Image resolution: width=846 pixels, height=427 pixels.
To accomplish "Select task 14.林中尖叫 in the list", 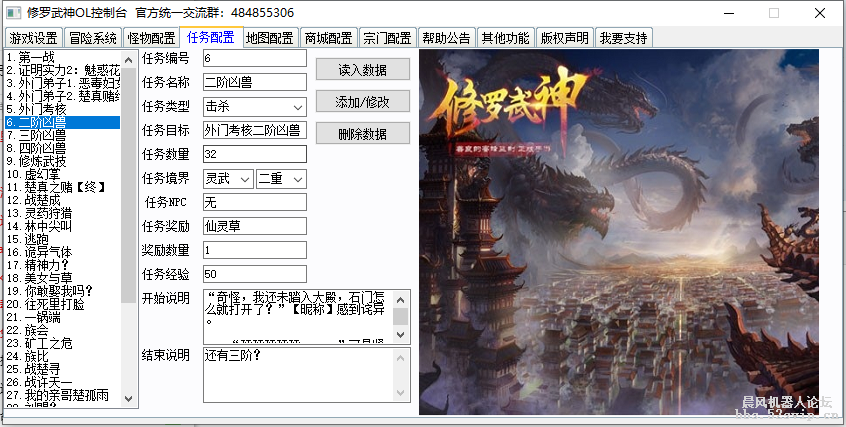I will [63, 226].
